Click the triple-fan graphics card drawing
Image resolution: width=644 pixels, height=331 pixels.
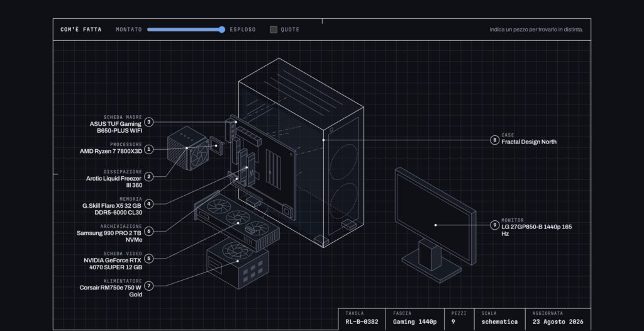click(237, 222)
